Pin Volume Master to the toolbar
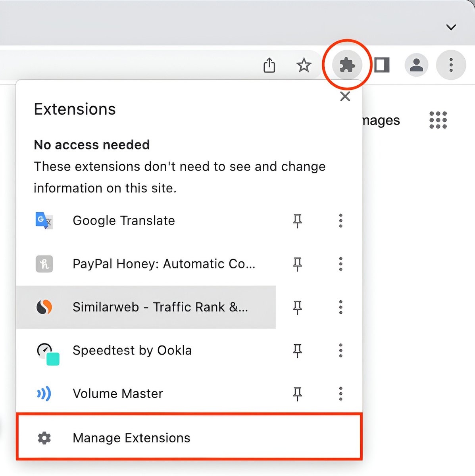475x476 pixels. tap(297, 394)
